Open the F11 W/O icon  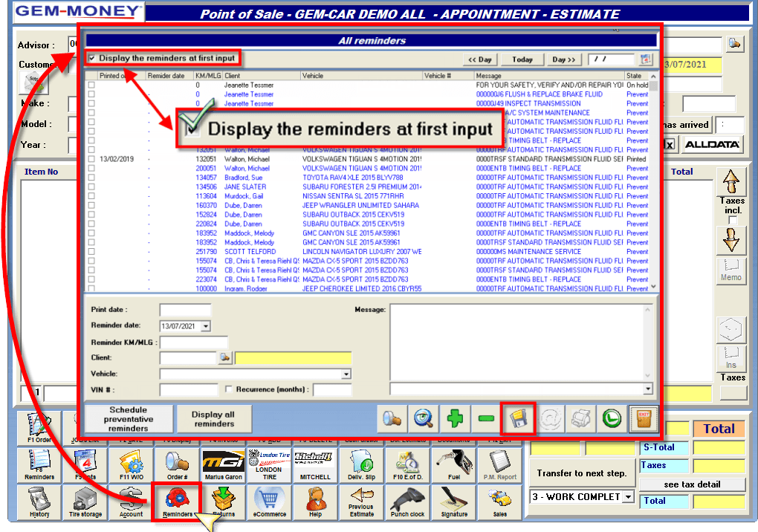[132, 464]
